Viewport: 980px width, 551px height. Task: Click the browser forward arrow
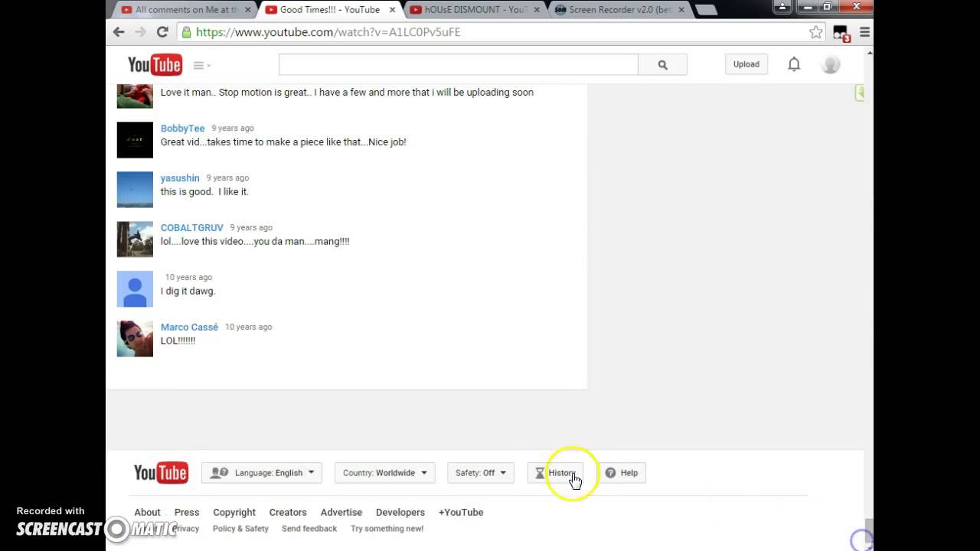[x=140, y=32]
